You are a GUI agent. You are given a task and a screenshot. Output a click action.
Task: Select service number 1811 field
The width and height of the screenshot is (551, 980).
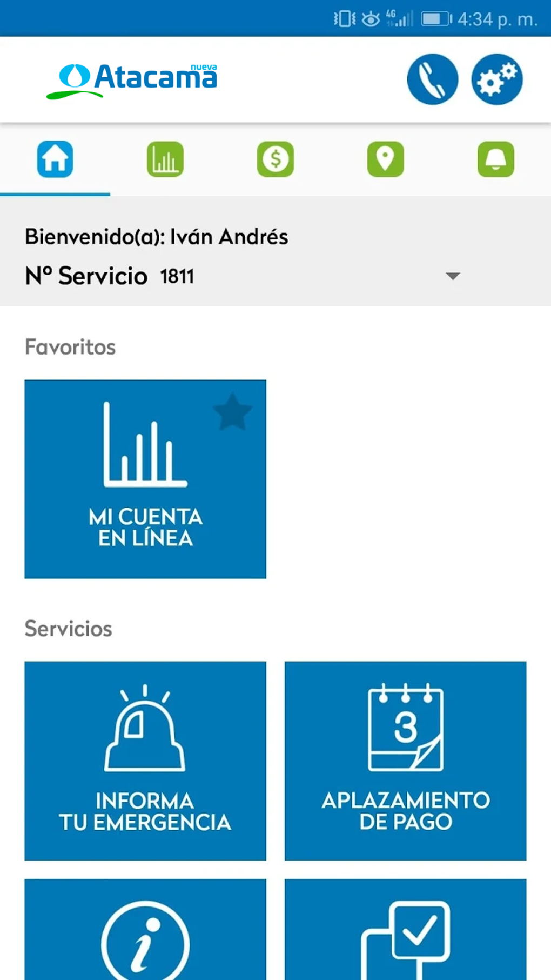177,277
